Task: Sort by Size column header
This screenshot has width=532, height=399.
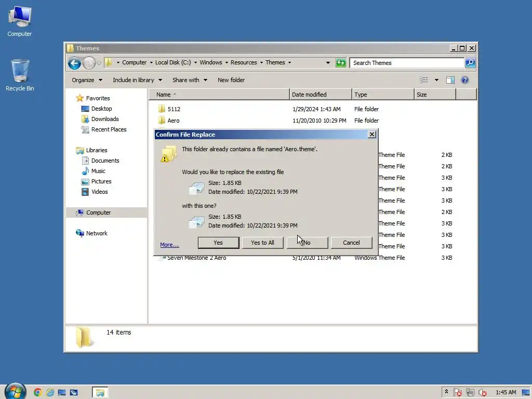Action: [x=435, y=95]
